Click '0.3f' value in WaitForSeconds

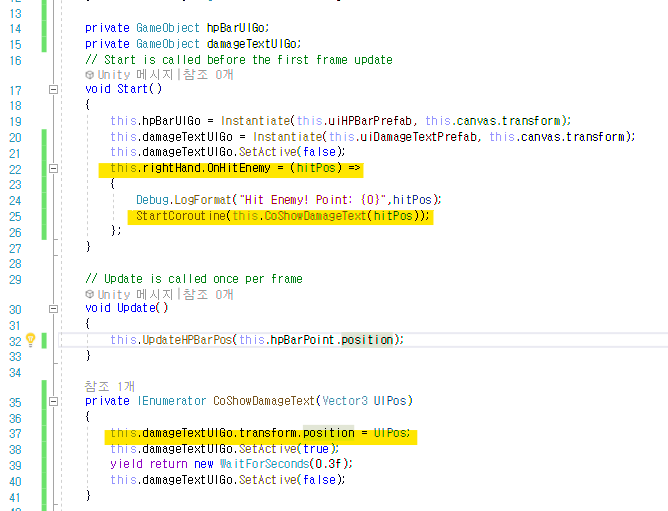coord(328,463)
